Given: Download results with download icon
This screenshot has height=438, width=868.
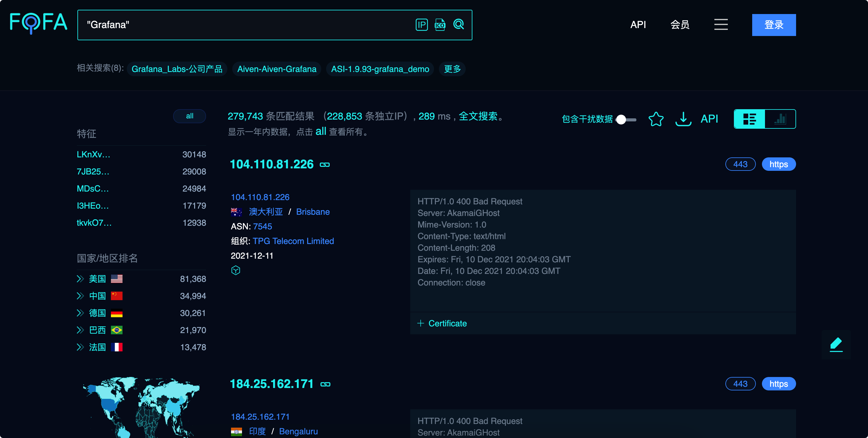Looking at the screenshot, I should 683,119.
